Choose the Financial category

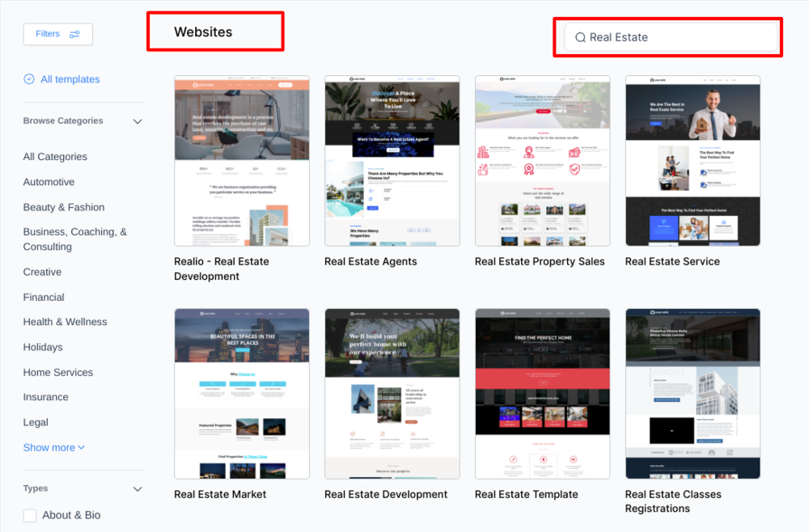44,297
